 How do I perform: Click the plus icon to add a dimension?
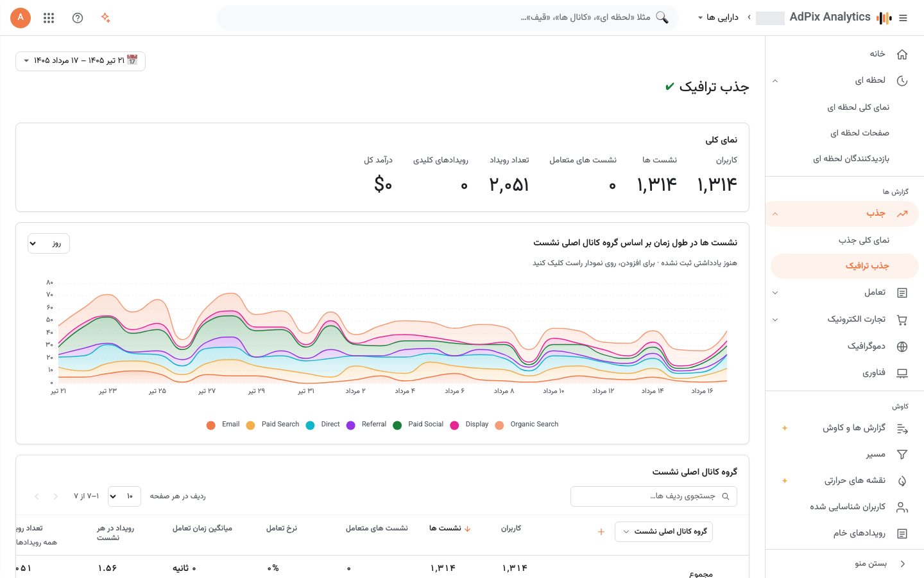[601, 532]
